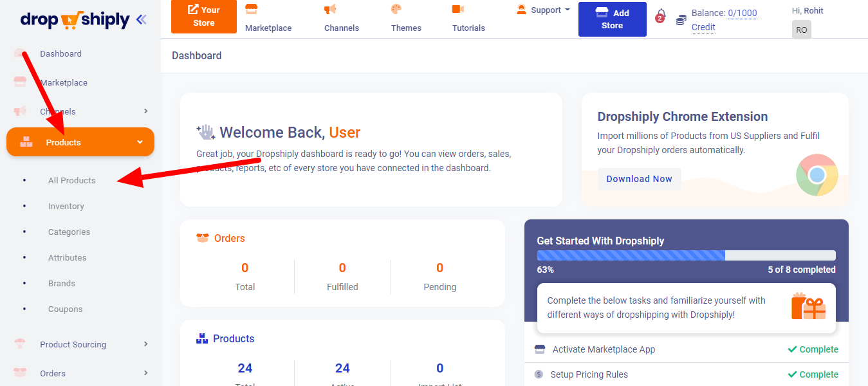The width and height of the screenshot is (868, 386).
Task: Click the Activate Marketplace App store icon
Action: [540, 349]
